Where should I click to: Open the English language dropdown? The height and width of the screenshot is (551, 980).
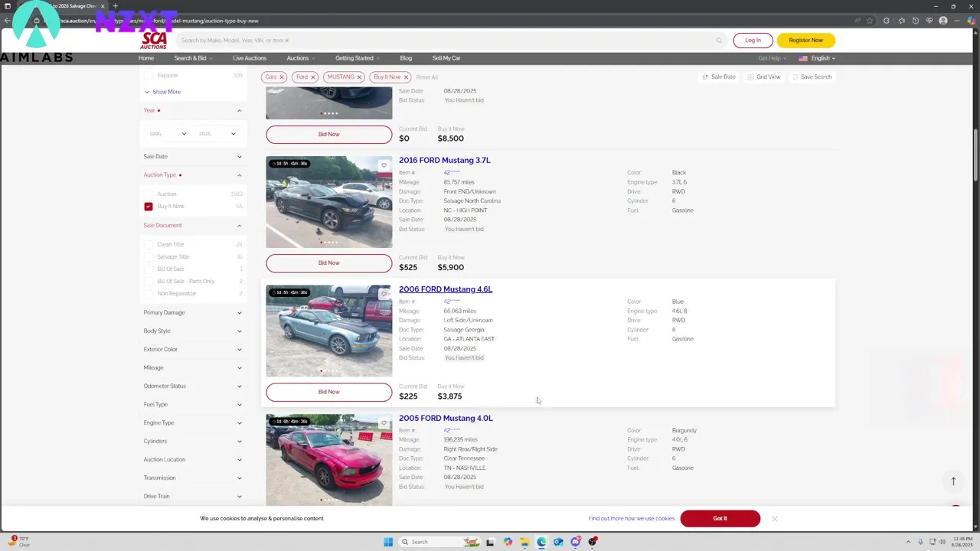817,58
